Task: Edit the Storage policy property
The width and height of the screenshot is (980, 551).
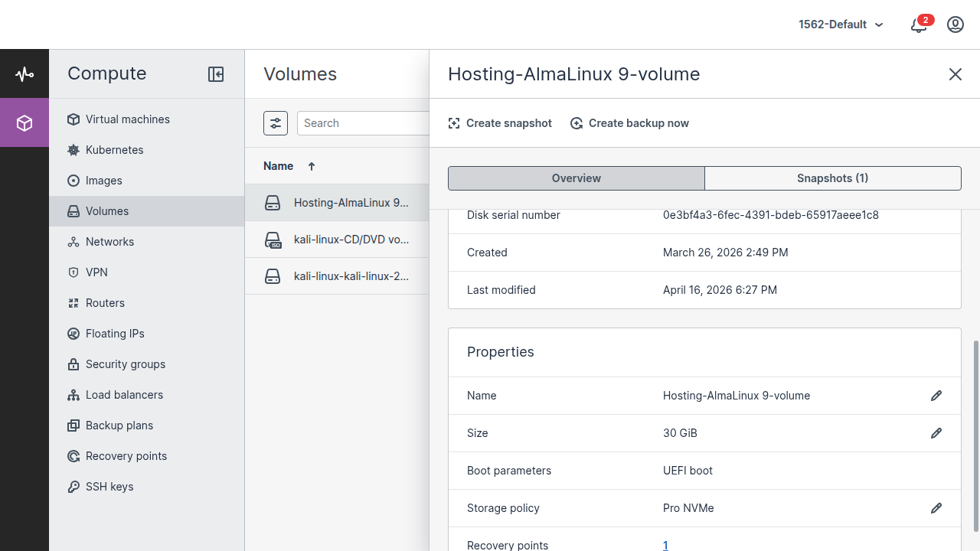Action: point(936,508)
